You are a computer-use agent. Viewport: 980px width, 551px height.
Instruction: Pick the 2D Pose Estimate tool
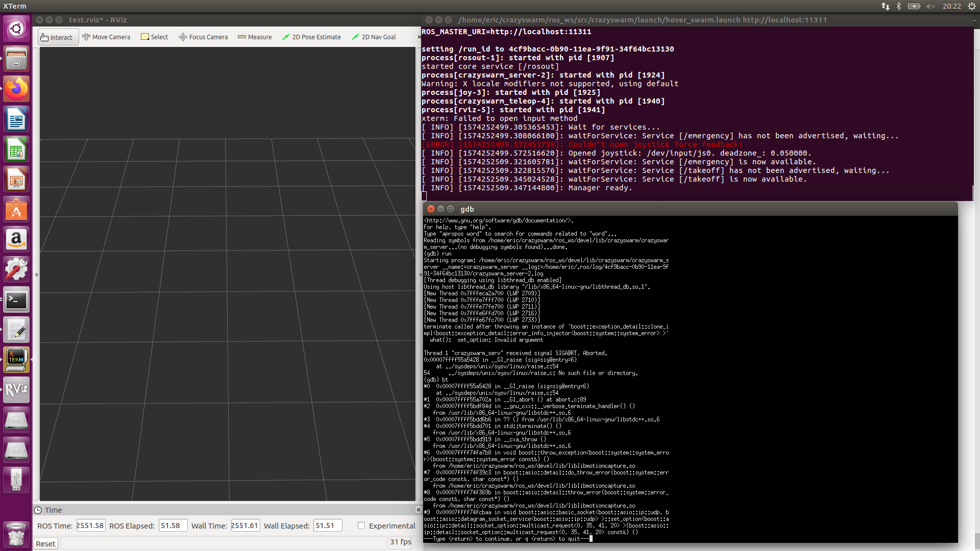point(311,37)
